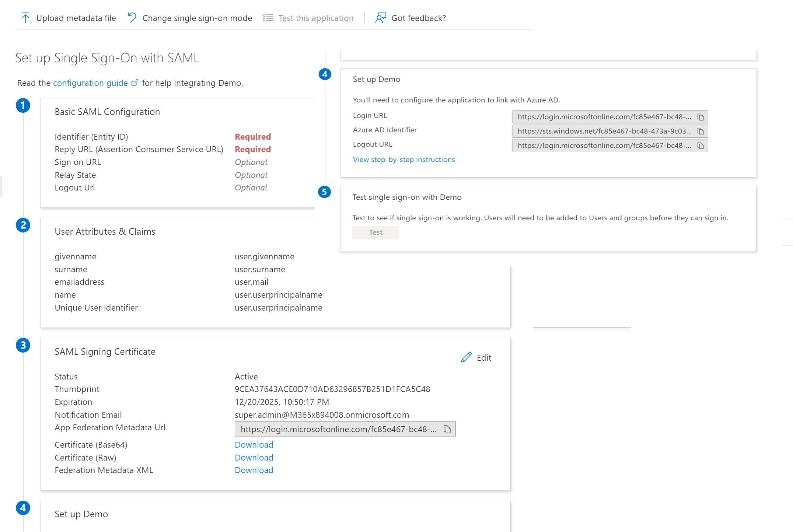Download the Federation Metadata XML
Screen dimensions: 793x532
tap(254, 470)
